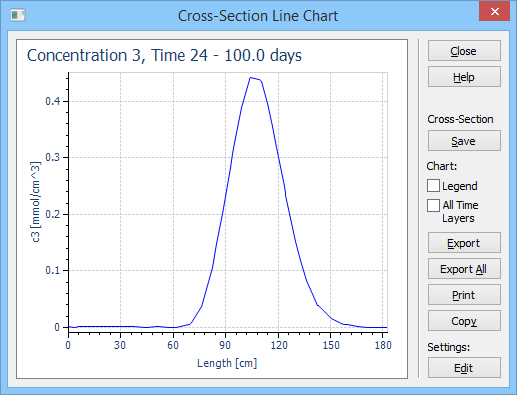
Task: Save the cross-section
Action: coord(464,141)
